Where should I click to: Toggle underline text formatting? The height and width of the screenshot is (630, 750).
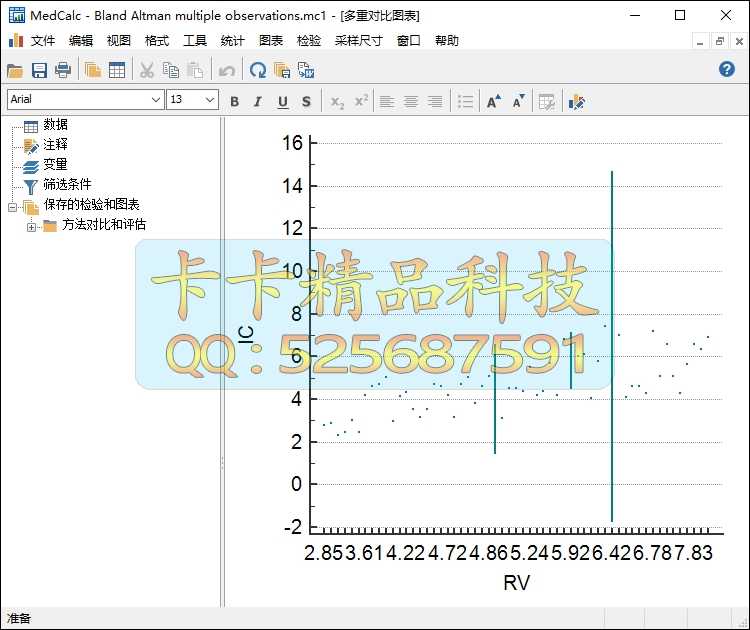[x=283, y=101]
